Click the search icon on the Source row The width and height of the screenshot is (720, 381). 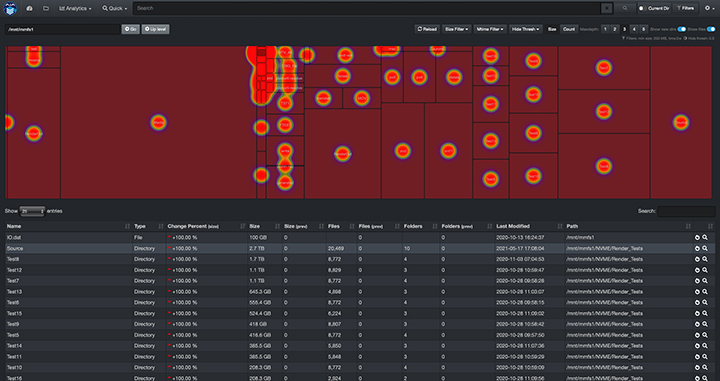click(x=705, y=248)
